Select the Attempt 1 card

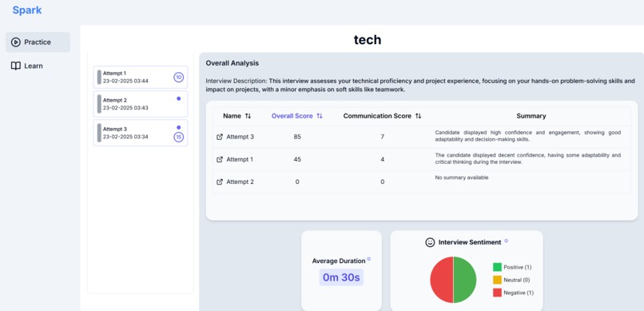coord(141,78)
